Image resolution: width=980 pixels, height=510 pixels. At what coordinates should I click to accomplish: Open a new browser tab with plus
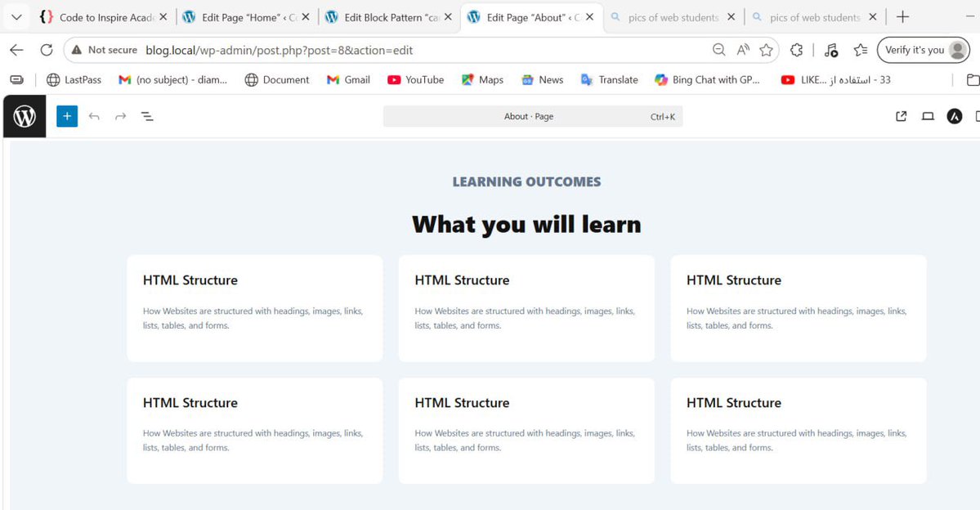pyautogui.click(x=902, y=17)
